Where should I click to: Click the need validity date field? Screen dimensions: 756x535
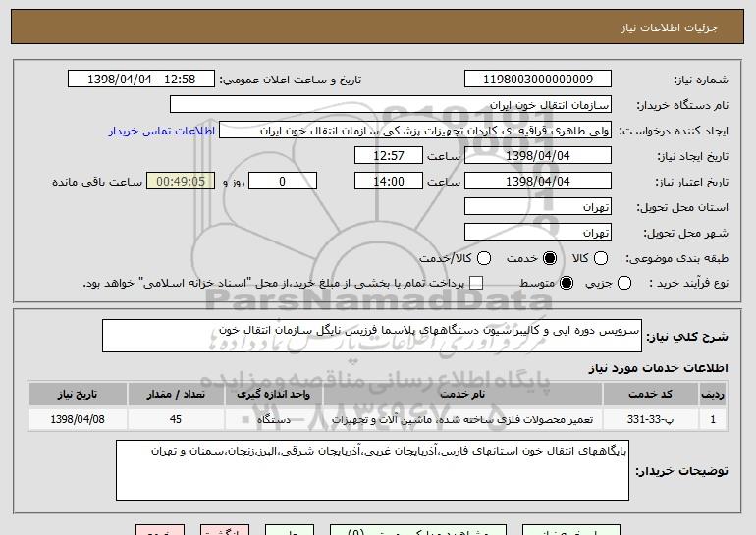pos(538,182)
